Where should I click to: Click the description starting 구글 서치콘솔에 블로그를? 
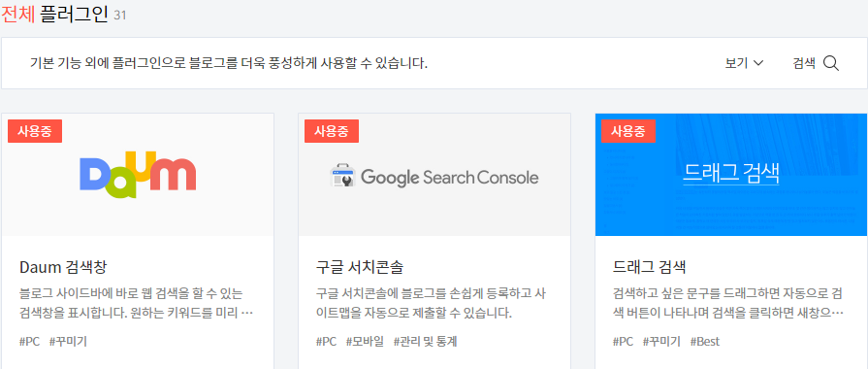(432, 303)
